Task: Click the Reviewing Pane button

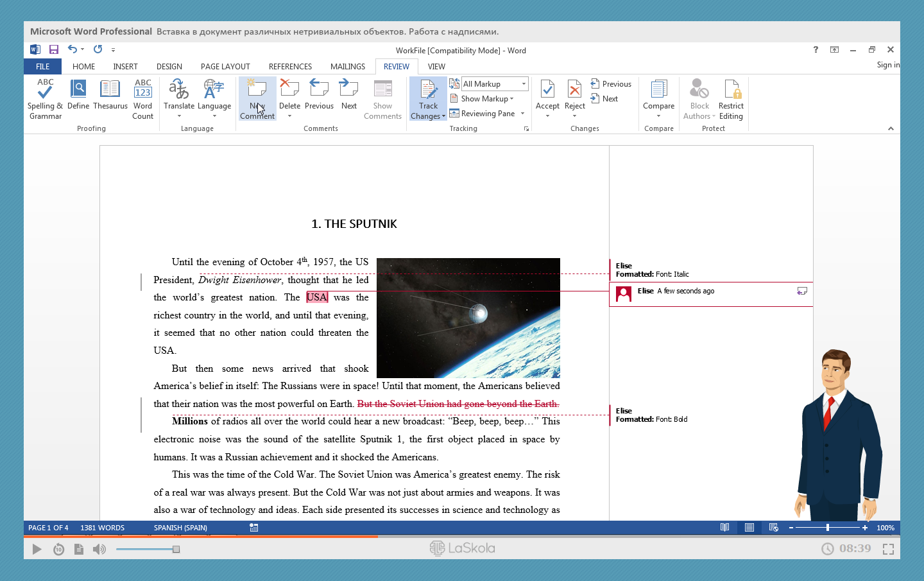Action: (x=483, y=114)
